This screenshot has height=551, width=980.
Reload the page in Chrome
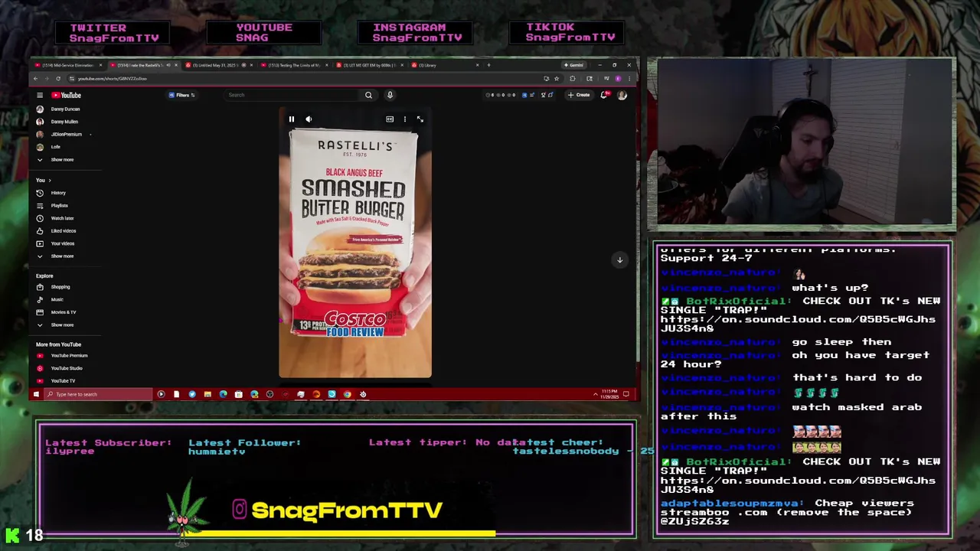57,78
